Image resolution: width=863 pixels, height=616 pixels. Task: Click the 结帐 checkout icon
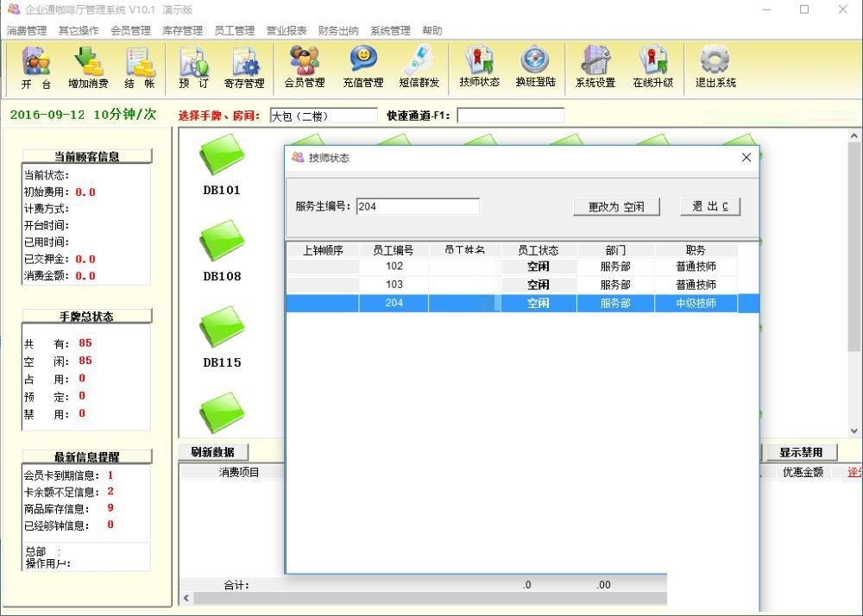[x=139, y=68]
